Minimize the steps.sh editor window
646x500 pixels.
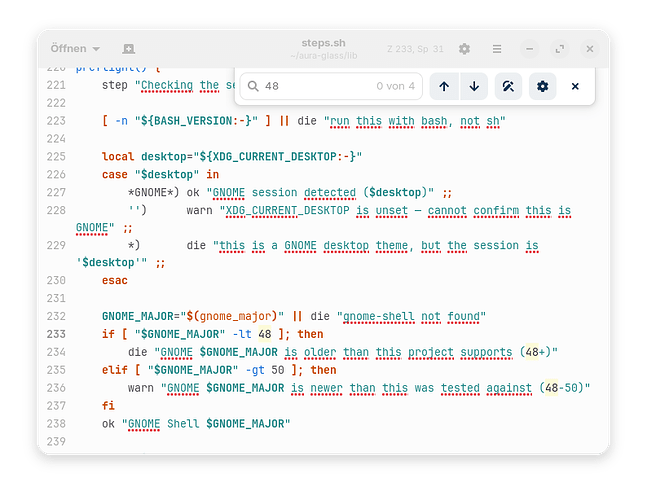point(529,49)
